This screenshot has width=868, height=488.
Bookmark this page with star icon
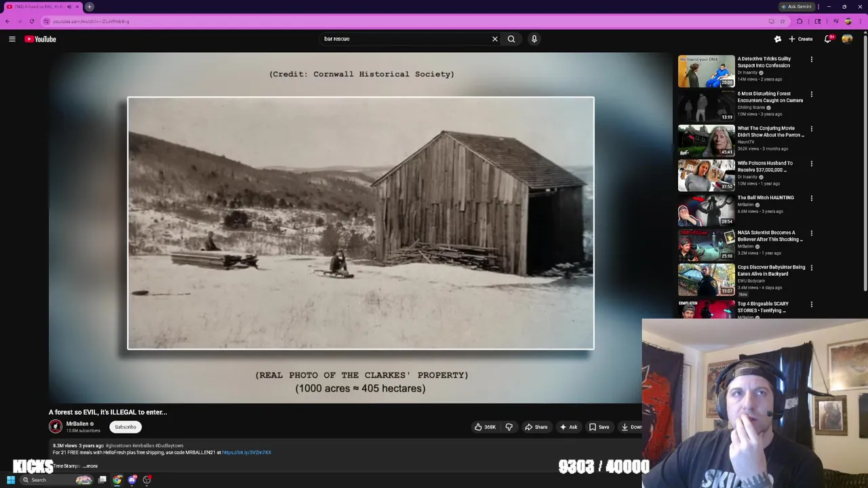783,21
